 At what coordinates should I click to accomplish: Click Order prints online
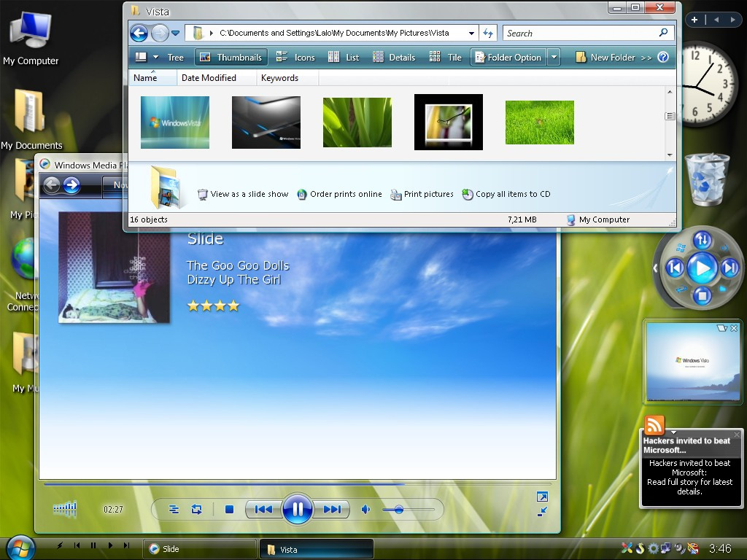[339, 194]
